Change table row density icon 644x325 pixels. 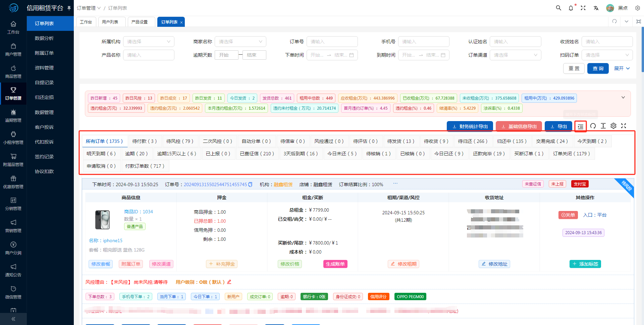pyautogui.click(x=603, y=126)
